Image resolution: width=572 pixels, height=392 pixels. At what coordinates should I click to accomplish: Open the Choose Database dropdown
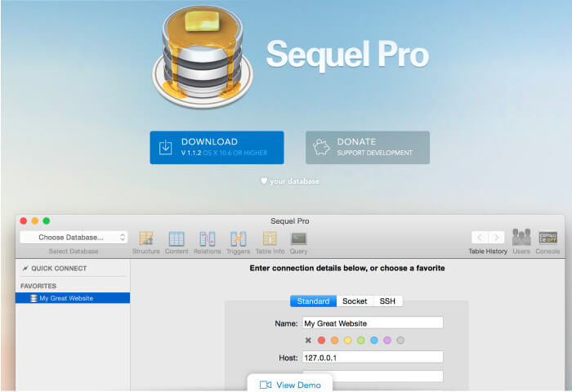(74, 238)
